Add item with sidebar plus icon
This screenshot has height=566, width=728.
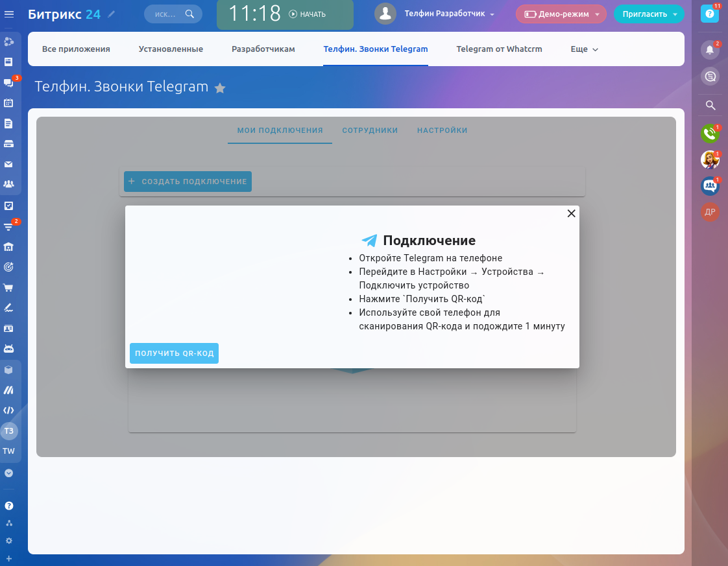pos(9,559)
